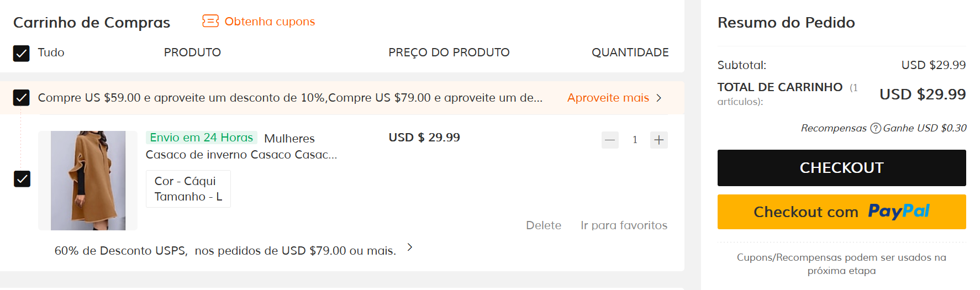Image resolution: width=980 pixels, height=290 pixels.
Task: Open the khaki coat product thumbnail
Action: coord(88,180)
